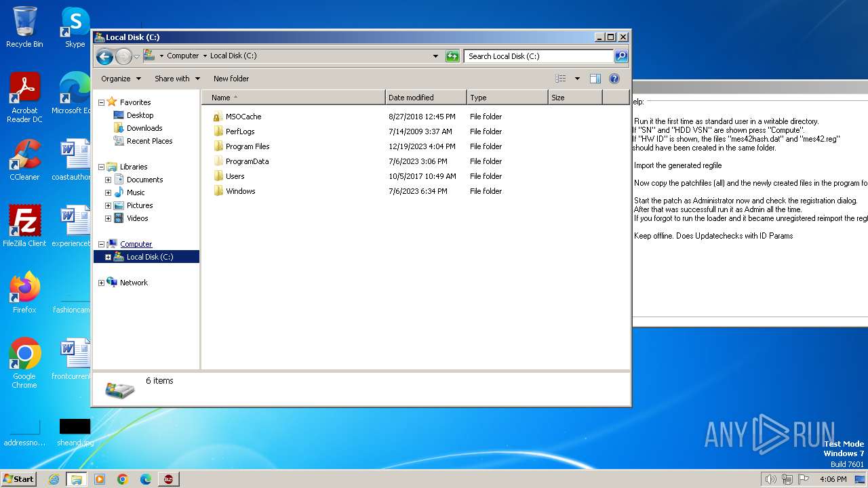This screenshot has width=868, height=488.
Task: Select the MSOCache folder
Action: coord(243,117)
